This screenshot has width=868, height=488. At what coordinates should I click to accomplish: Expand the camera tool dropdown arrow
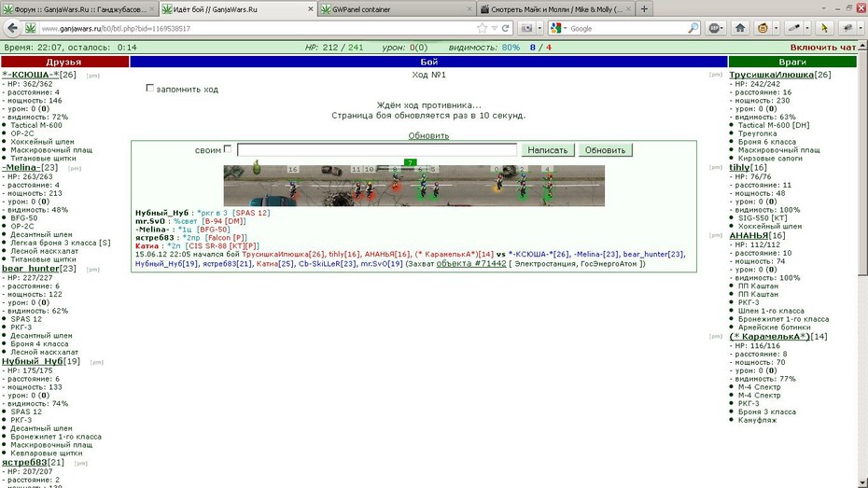click(539, 28)
